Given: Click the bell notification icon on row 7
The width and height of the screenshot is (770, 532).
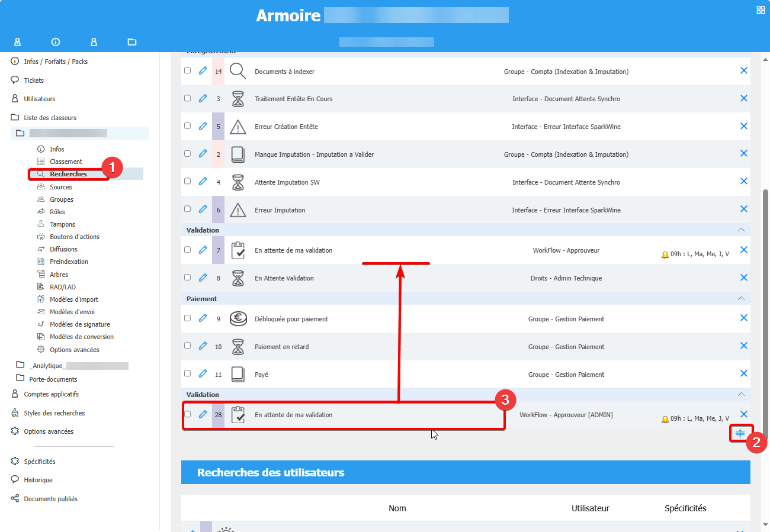Looking at the screenshot, I should (x=665, y=254).
